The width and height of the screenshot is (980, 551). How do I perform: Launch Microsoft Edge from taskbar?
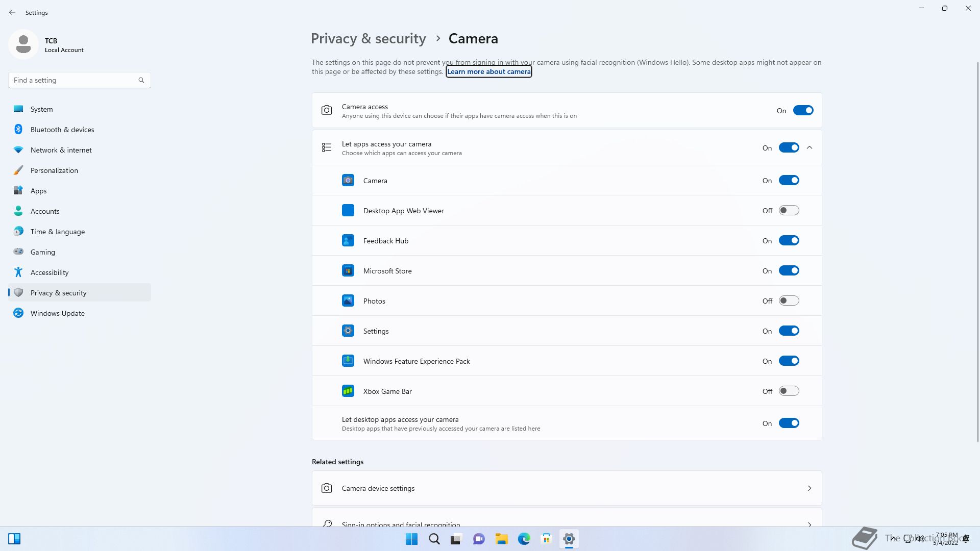click(x=524, y=539)
